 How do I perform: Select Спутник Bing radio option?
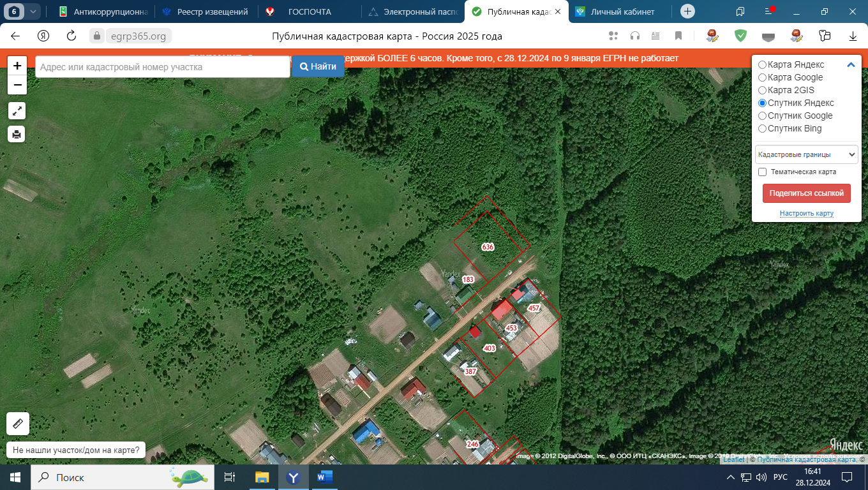pos(762,128)
